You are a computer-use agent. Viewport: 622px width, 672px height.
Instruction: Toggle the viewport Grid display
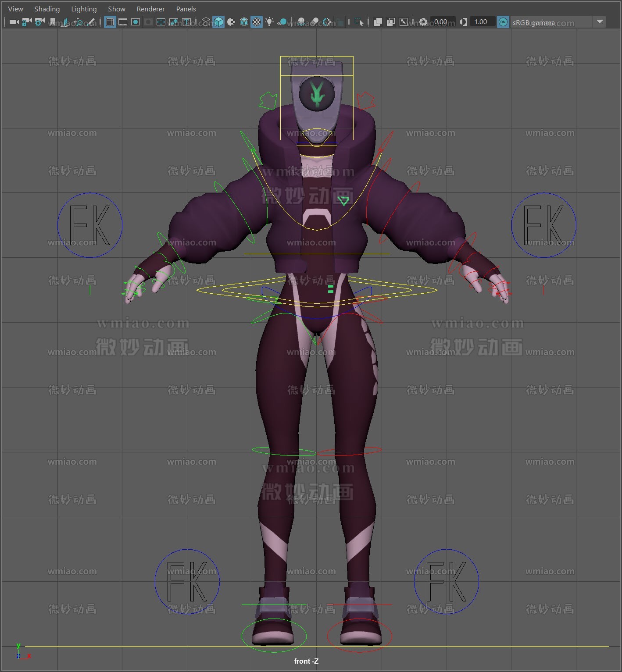coord(110,22)
